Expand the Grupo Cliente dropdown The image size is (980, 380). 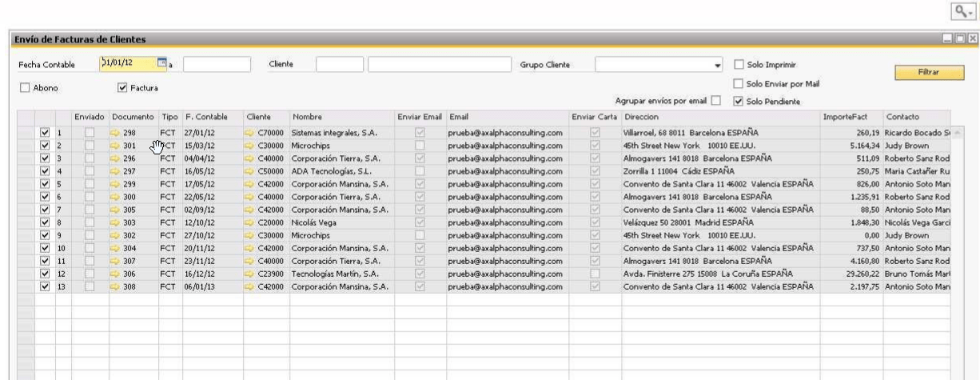717,66
